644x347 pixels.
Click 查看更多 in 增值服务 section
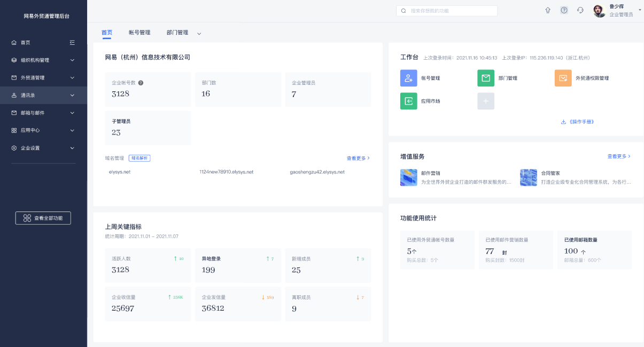click(x=619, y=156)
